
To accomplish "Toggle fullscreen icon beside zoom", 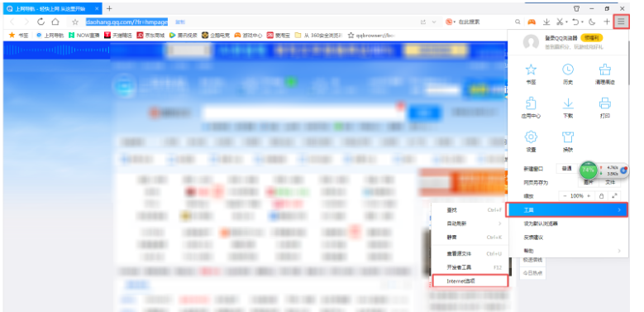I will [x=614, y=196].
